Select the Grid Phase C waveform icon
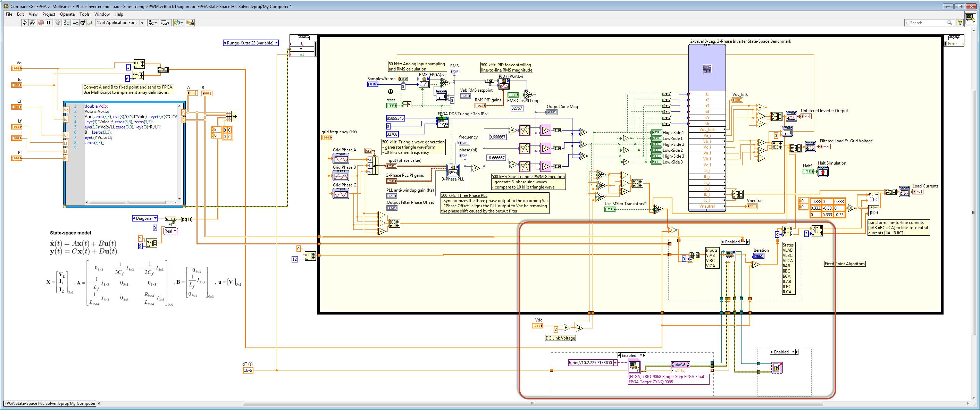The height and width of the screenshot is (410, 980). (x=341, y=193)
